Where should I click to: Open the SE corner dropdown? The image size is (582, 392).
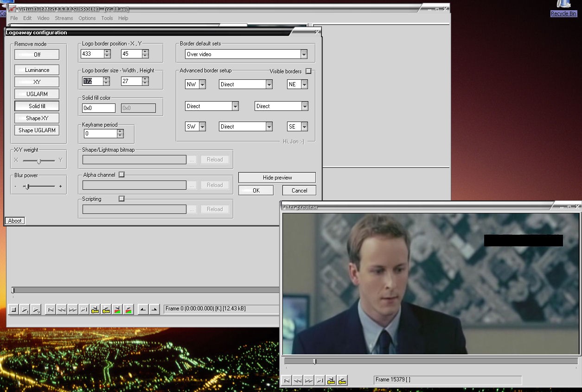(x=304, y=127)
